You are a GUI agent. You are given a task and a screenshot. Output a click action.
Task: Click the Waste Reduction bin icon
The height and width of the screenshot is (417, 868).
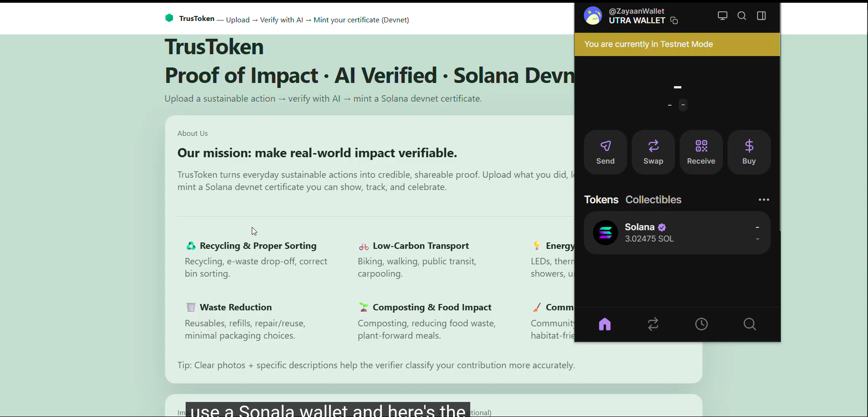click(x=191, y=308)
